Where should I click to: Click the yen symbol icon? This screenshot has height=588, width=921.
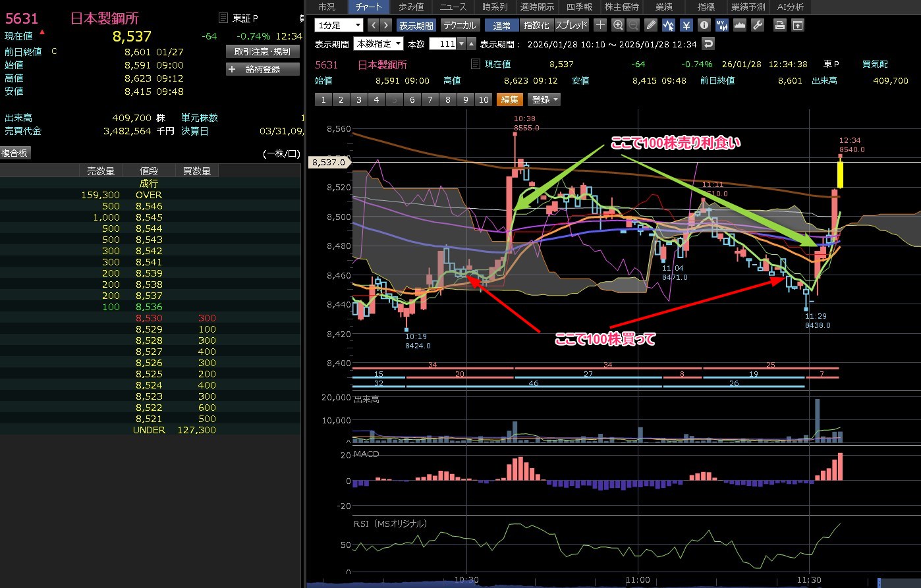tap(686, 26)
